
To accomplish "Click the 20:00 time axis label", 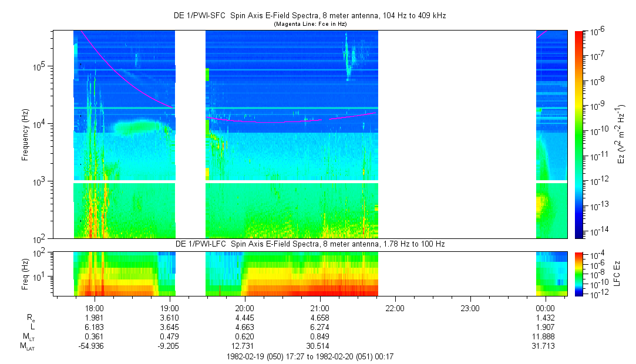I will (245, 308).
